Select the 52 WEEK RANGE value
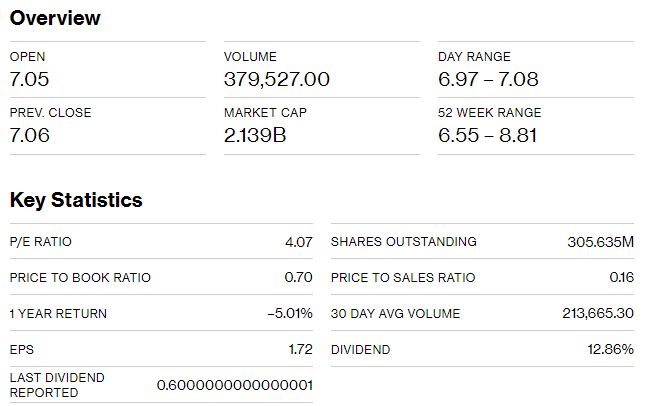This screenshot has height=406, width=652. [x=487, y=135]
